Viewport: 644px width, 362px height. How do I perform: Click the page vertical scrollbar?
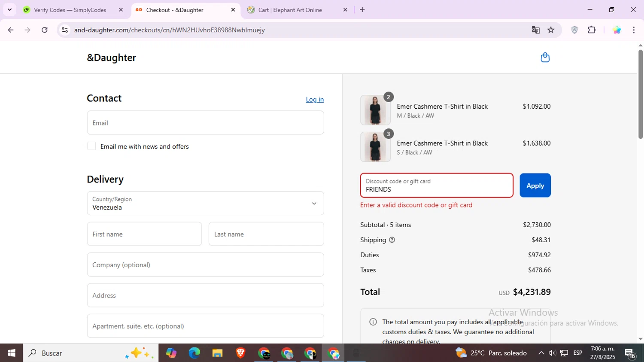[641, 94]
